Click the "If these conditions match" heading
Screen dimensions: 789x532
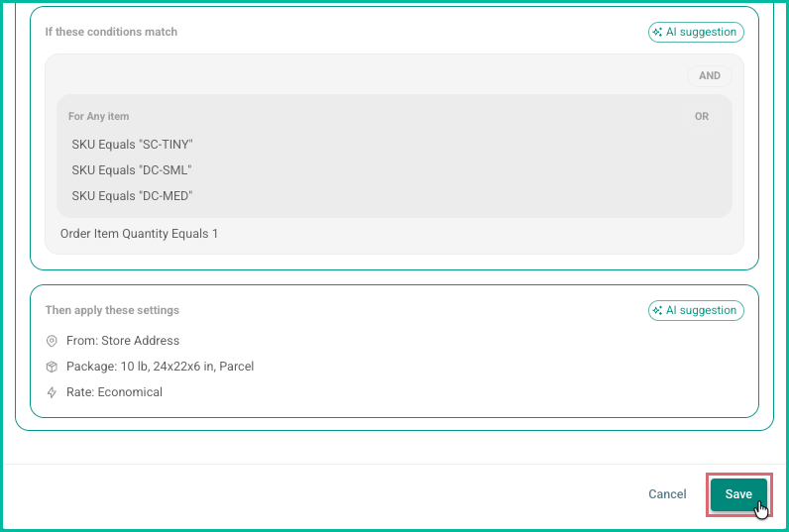111,32
